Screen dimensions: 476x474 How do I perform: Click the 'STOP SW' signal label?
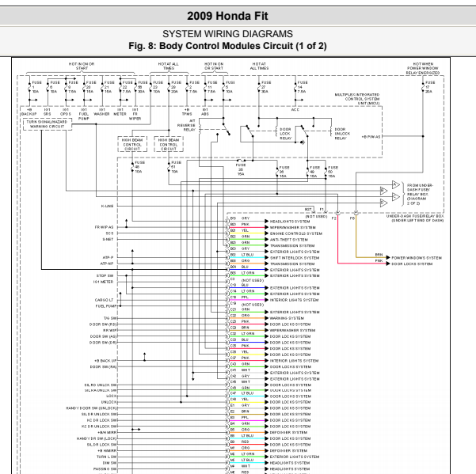click(x=105, y=275)
